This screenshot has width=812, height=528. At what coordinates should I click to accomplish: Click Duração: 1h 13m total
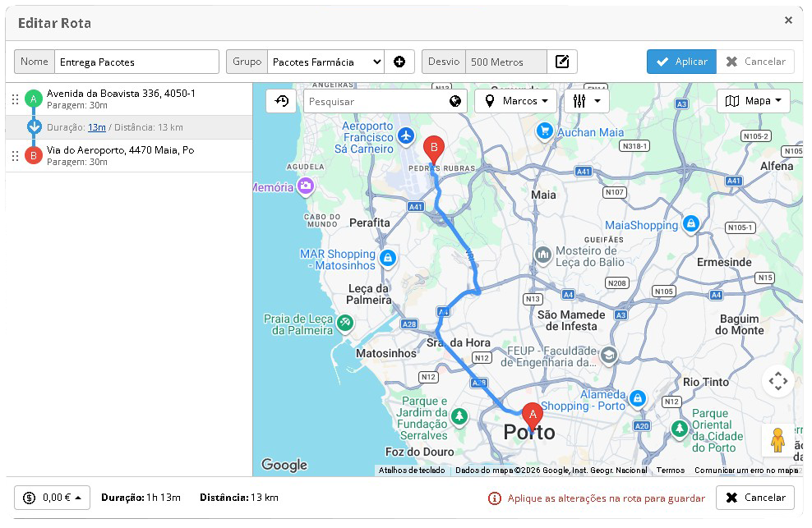pos(141,498)
